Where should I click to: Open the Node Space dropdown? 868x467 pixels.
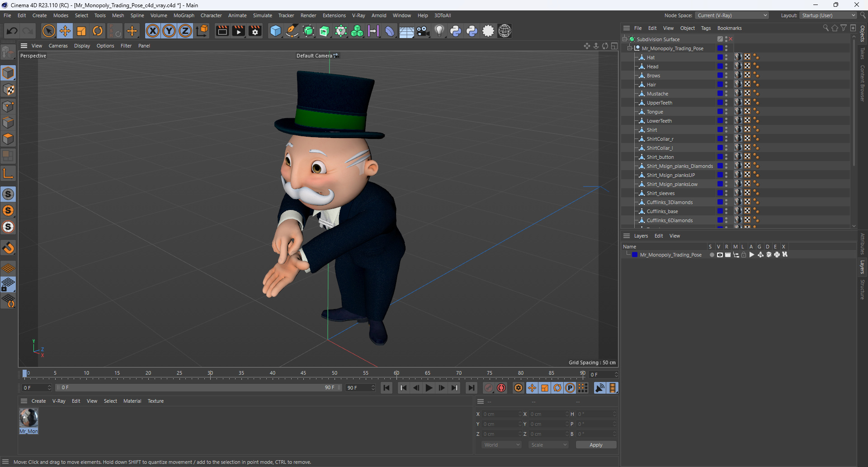732,15
